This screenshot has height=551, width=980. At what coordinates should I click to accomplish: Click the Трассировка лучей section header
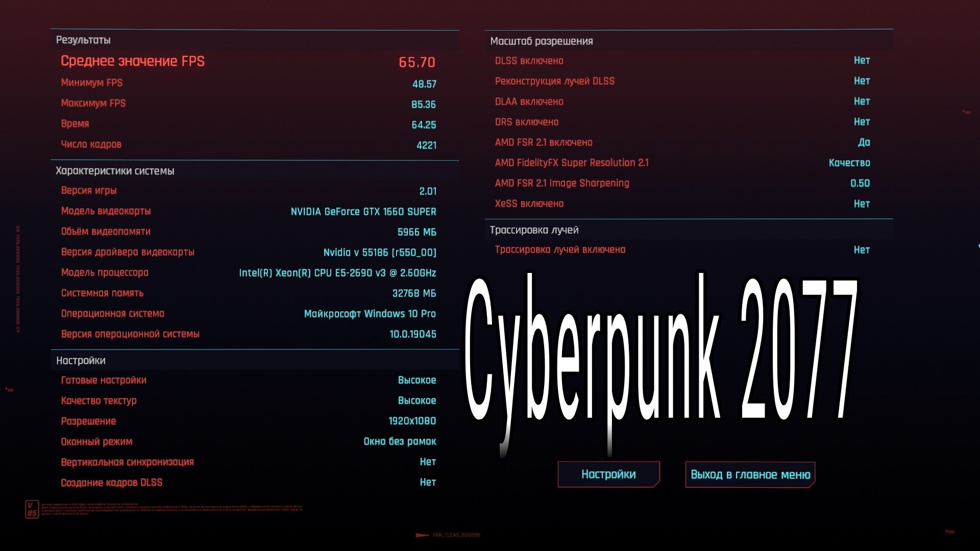[534, 230]
